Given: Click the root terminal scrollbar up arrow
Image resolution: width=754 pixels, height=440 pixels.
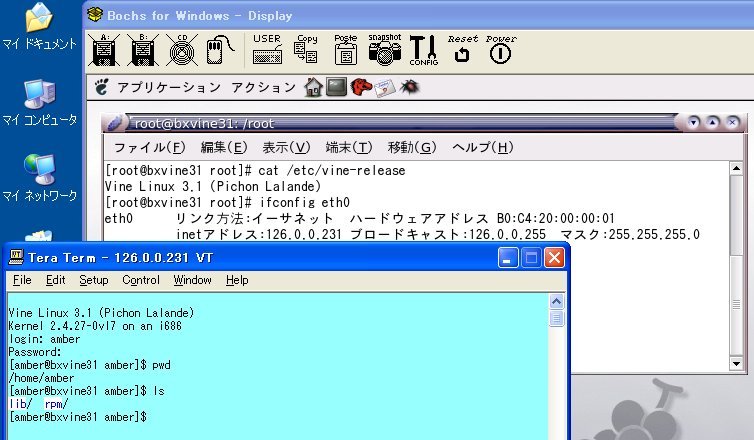Looking at the screenshot, I should (736, 168).
